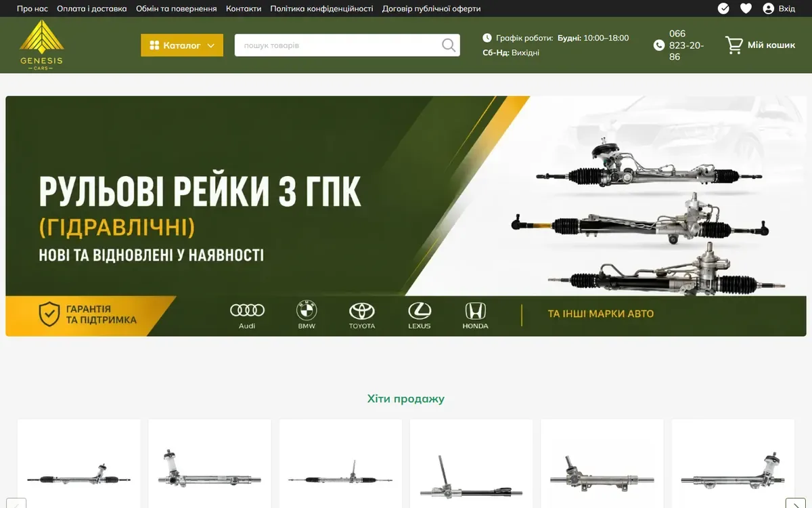Click the РУЛЬОВІ РЕЙКИ З ГПК banner
This screenshot has height=508, width=812.
coord(406,216)
